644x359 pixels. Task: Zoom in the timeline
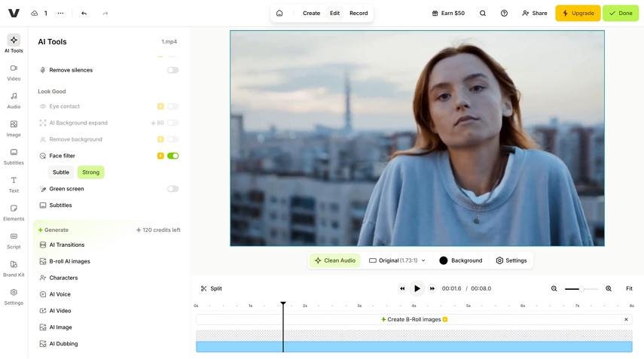[609, 288]
